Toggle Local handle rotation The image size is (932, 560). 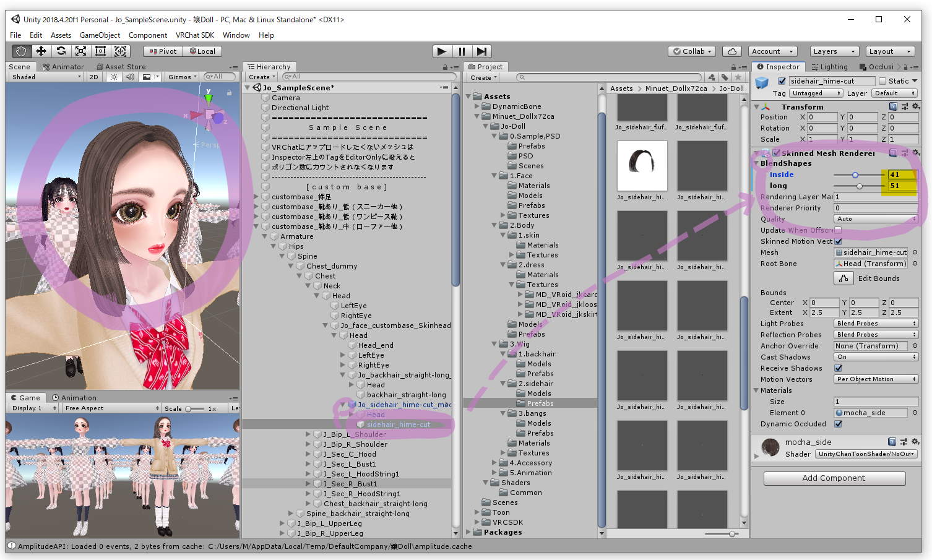(x=202, y=51)
